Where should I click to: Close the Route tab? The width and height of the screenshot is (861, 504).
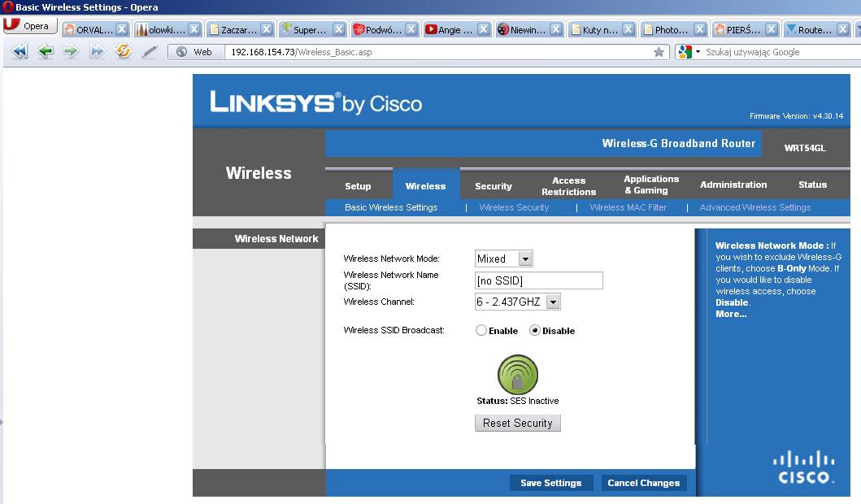click(843, 29)
